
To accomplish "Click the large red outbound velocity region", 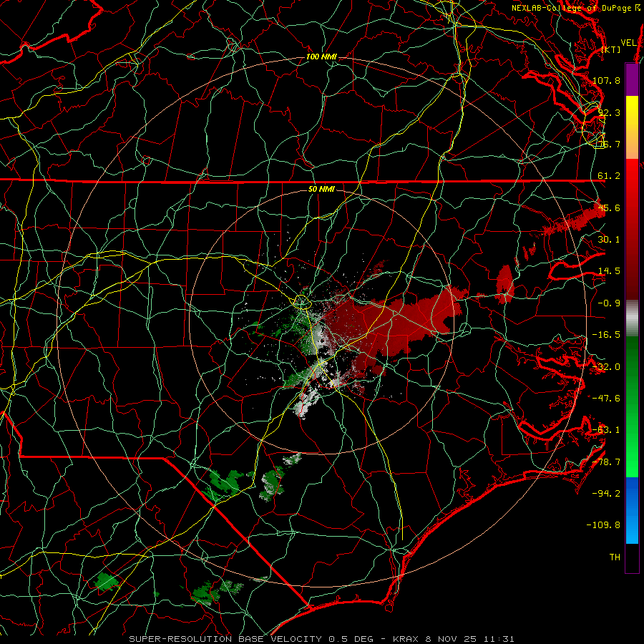I will (390, 324).
